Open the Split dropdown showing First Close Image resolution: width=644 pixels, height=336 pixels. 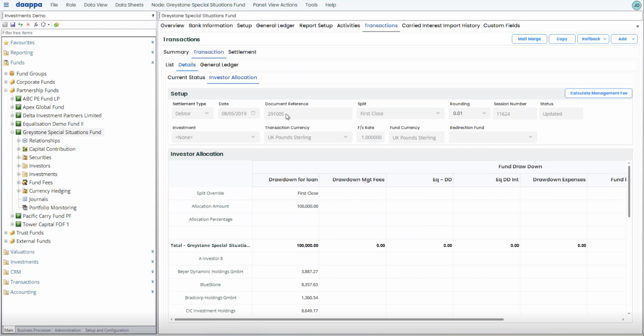(400, 113)
